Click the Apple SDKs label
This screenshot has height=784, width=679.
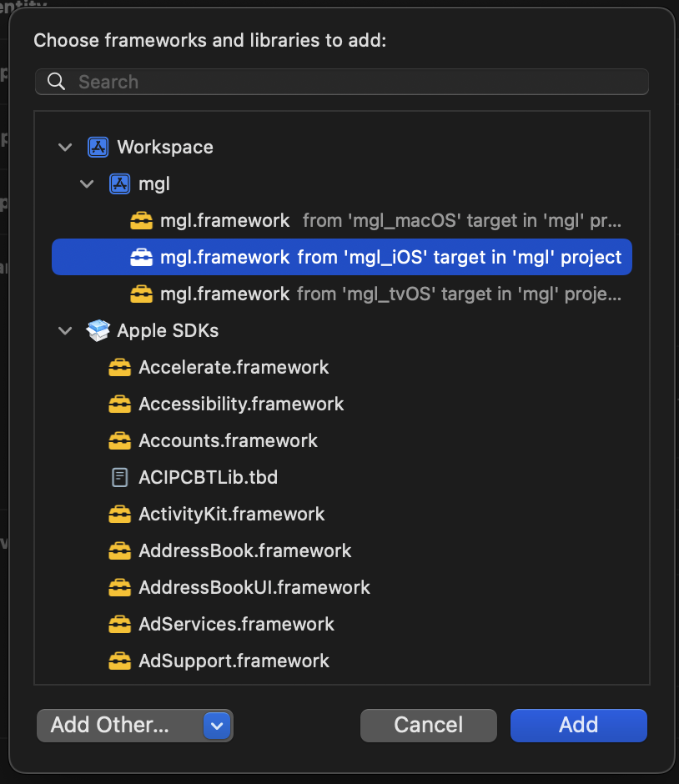coord(168,331)
